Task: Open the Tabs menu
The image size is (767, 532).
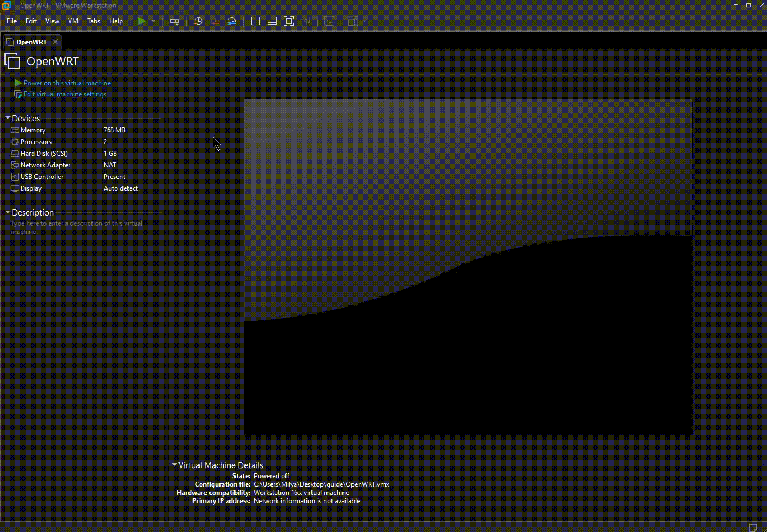Action: 94,21
